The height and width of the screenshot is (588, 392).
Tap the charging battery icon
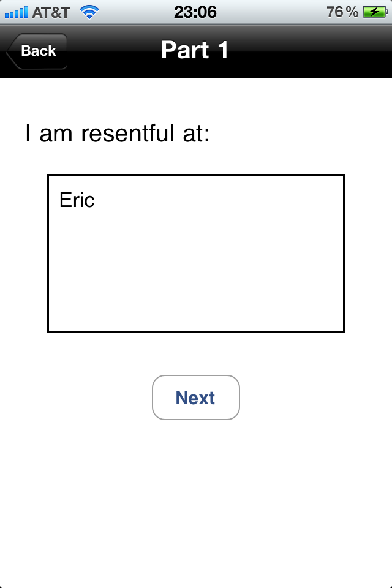pos(374,12)
